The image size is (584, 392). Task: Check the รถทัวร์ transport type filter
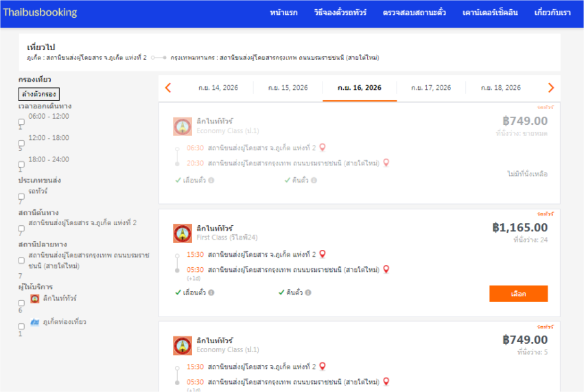coord(21,196)
